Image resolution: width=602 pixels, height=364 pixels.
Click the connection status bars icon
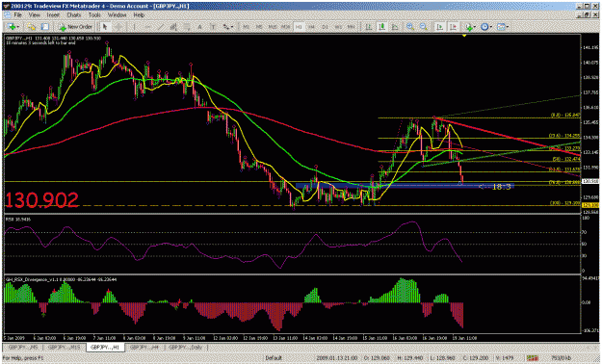coord(532,358)
